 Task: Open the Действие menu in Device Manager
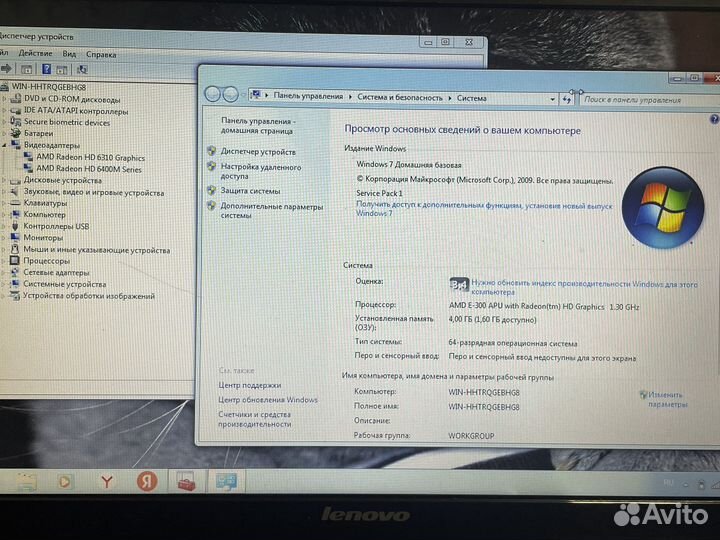click(x=35, y=53)
